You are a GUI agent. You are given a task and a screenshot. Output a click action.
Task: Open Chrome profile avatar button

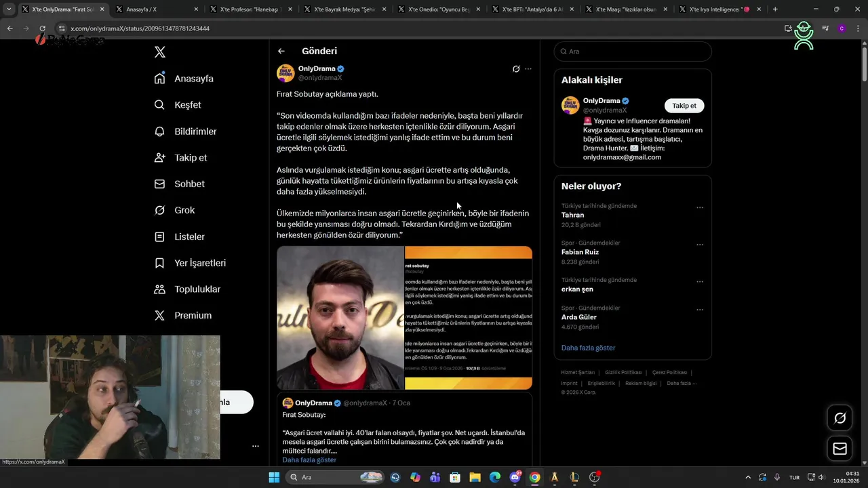842,28
